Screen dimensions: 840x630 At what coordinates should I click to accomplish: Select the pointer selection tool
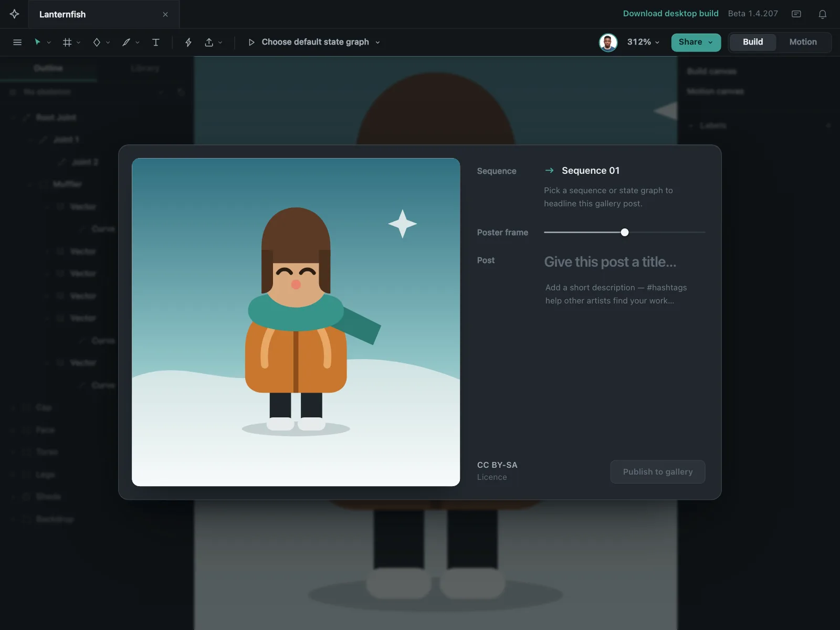coord(37,42)
